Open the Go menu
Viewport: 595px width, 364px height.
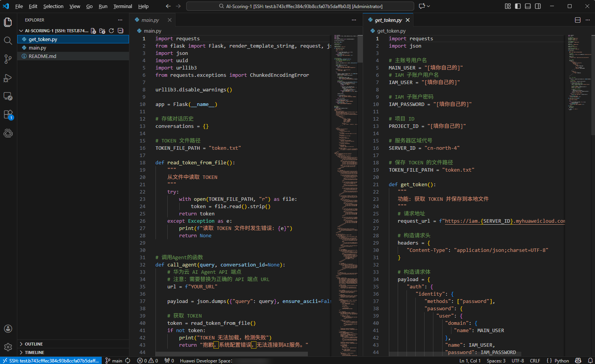pos(89,6)
